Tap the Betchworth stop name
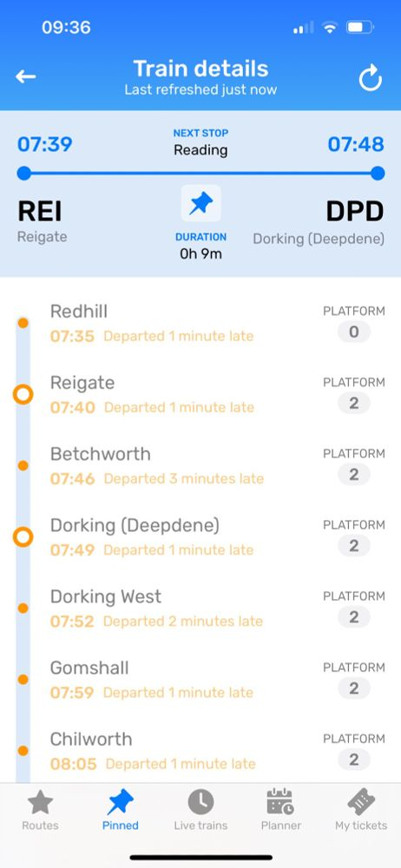This screenshot has height=868, width=401. click(x=101, y=454)
